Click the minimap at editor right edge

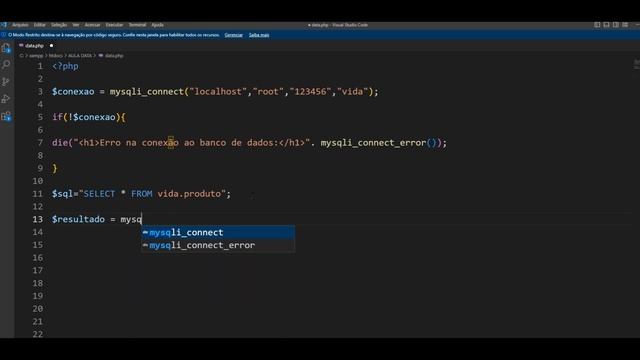click(x=636, y=64)
